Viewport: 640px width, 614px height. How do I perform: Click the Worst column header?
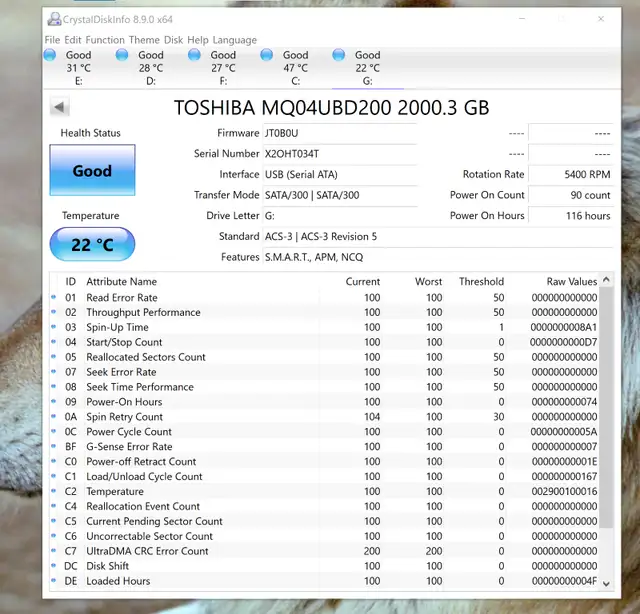click(x=429, y=282)
